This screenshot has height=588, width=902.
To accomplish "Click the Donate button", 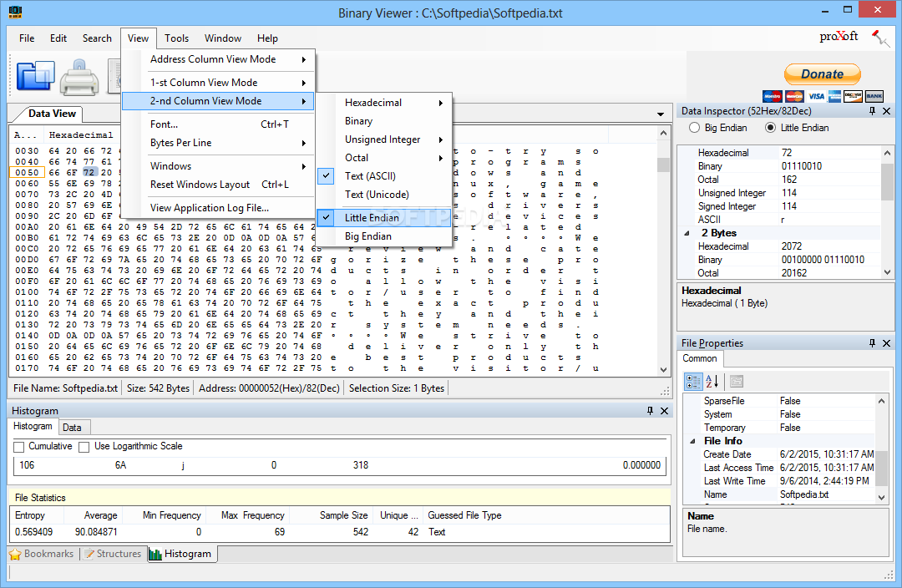I will click(823, 74).
